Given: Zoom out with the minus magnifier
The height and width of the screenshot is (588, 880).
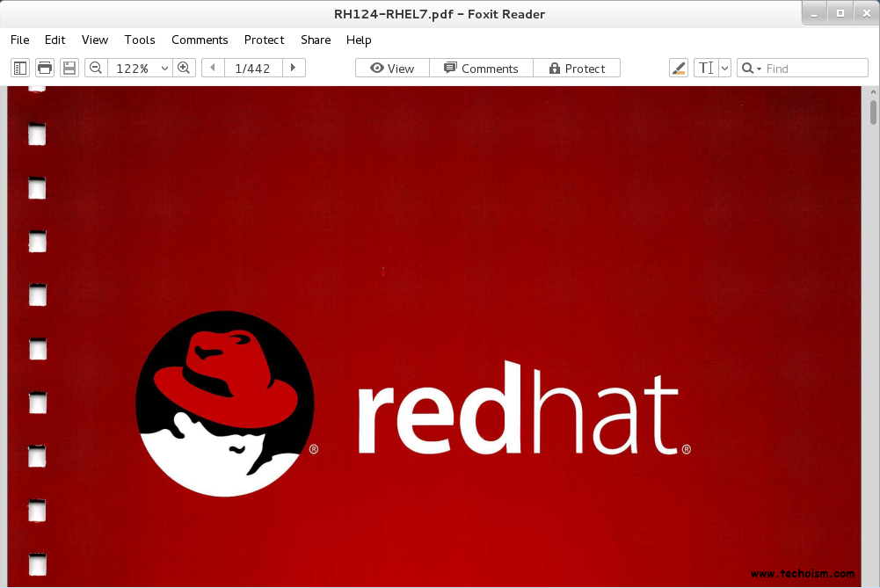Looking at the screenshot, I should tap(96, 68).
